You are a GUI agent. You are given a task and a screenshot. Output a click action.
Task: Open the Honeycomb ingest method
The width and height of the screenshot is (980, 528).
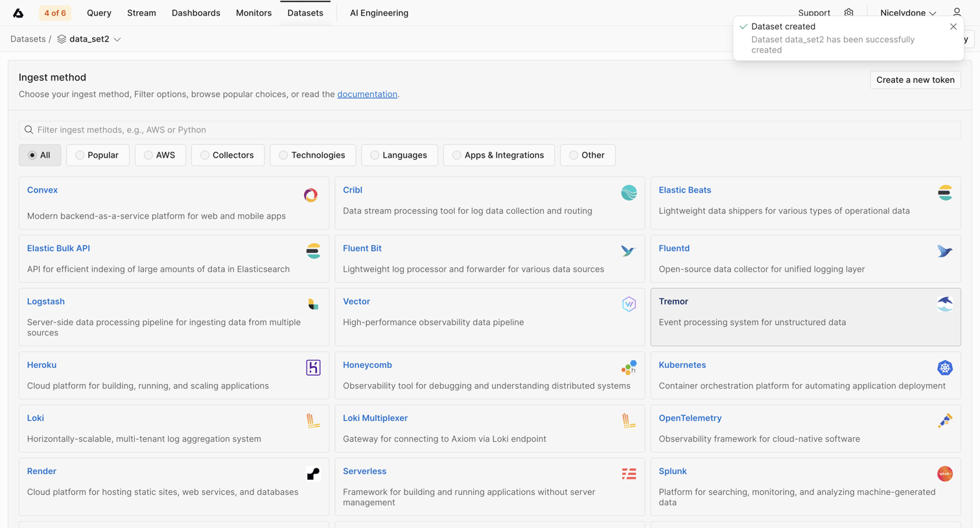click(490, 376)
